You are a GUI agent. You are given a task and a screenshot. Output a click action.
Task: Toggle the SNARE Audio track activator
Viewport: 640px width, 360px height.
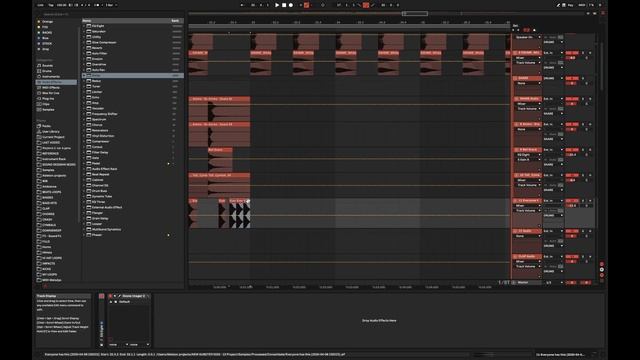[572, 99]
